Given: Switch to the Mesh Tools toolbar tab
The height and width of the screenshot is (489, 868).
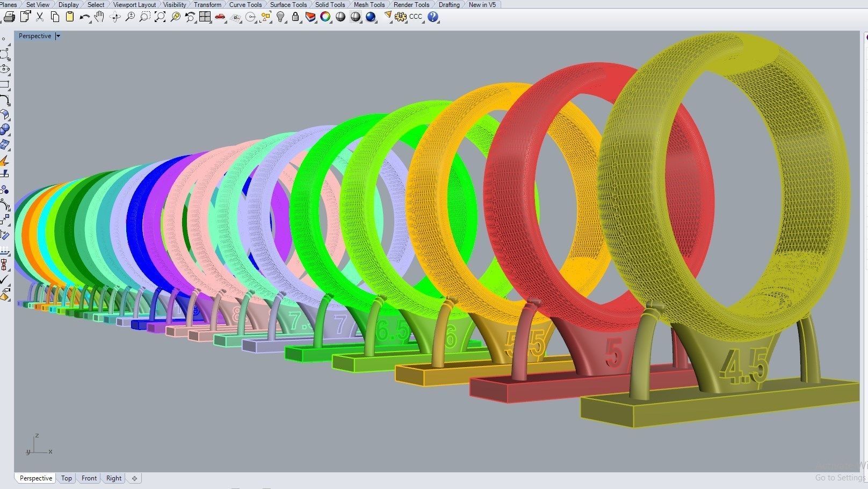Looking at the screenshot, I should tap(369, 4).
